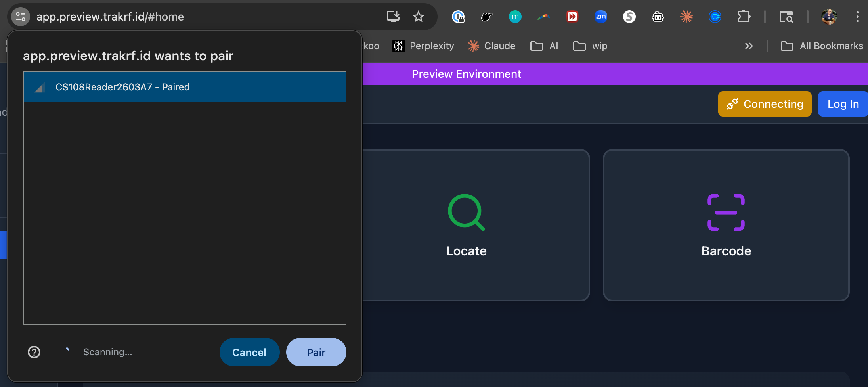The width and height of the screenshot is (868, 387).
Task: Open the orange asterisk extension
Action: point(686,17)
